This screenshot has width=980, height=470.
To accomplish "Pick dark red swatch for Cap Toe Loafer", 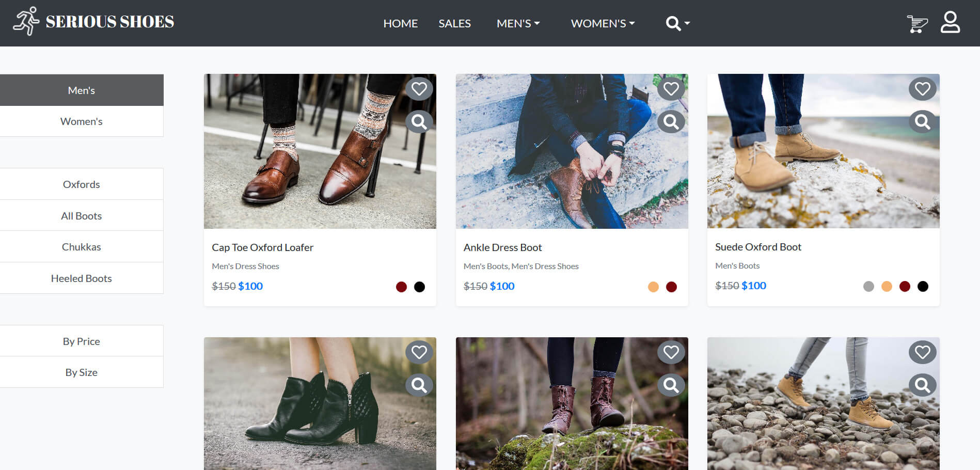I will (x=401, y=287).
